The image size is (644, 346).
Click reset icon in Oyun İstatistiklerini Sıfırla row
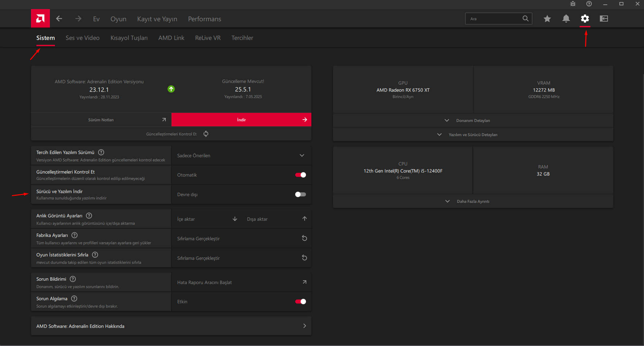[304, 258]
